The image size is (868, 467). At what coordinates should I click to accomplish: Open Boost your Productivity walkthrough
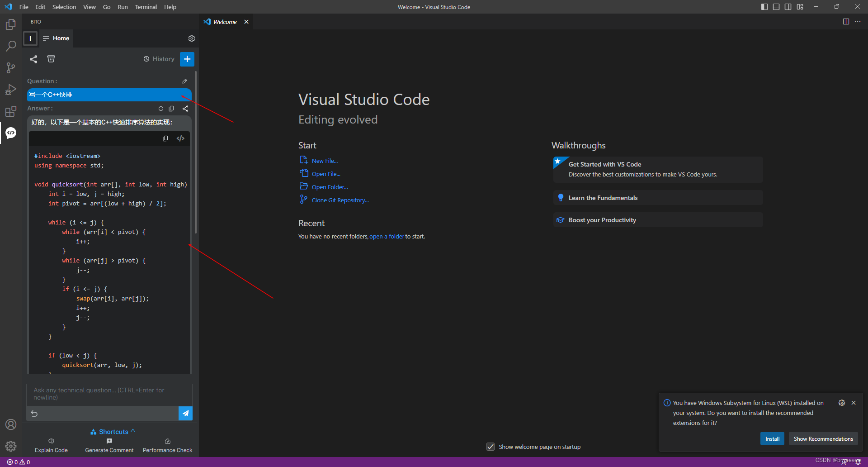tap(658, 220)
